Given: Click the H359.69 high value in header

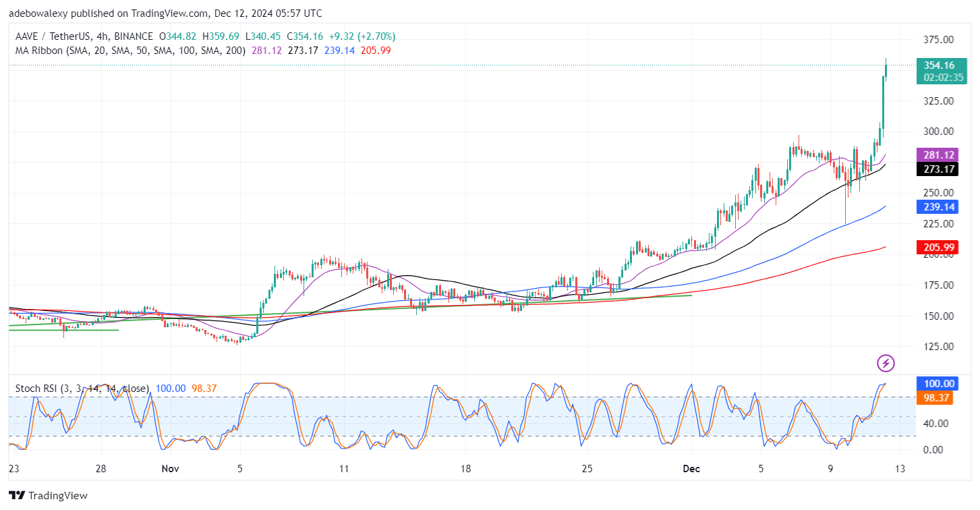Looking at the screenshot, I should tap(220, 36).
